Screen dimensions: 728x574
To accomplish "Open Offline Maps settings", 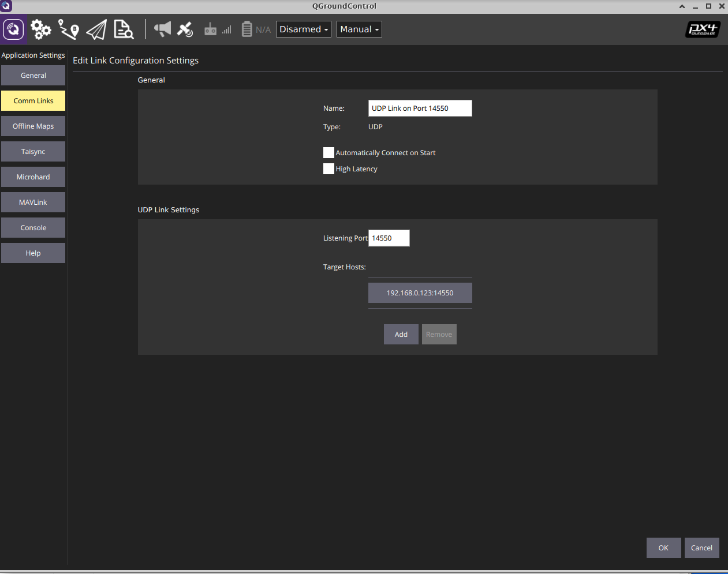I will (33, 126).
